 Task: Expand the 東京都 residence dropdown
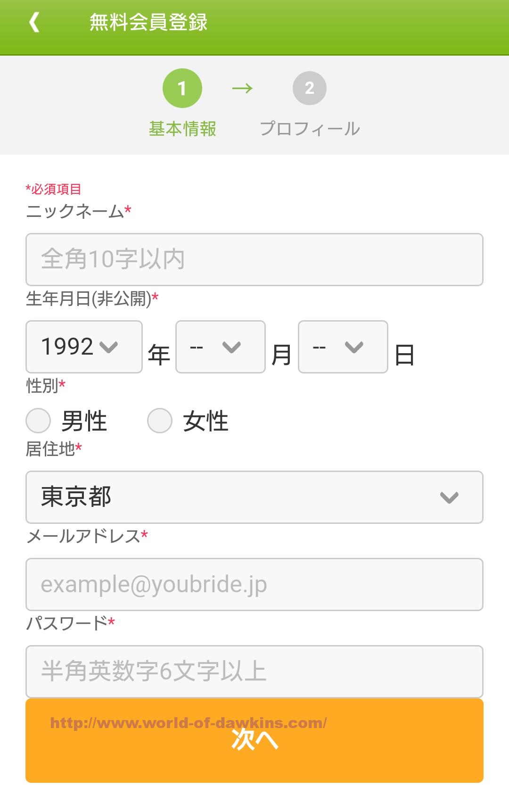[254, 497]
